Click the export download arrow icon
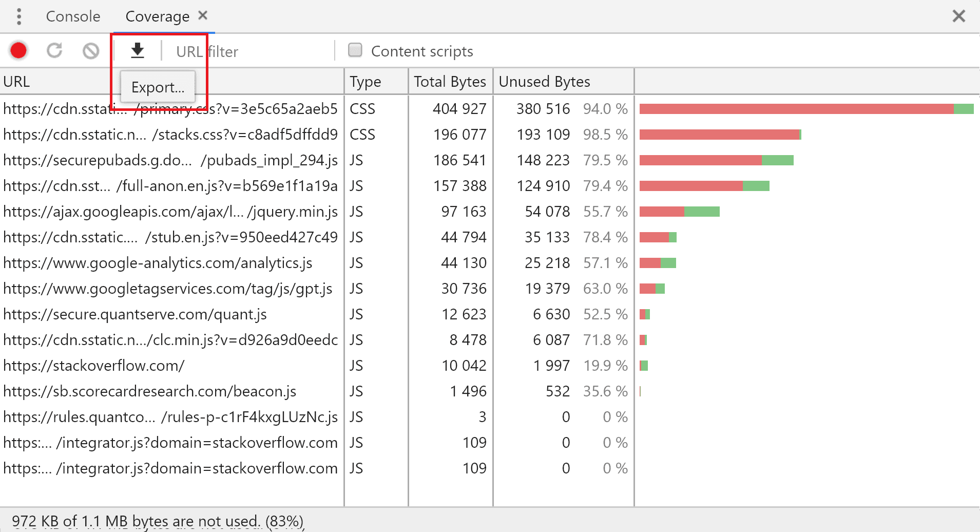 [137, 51]
